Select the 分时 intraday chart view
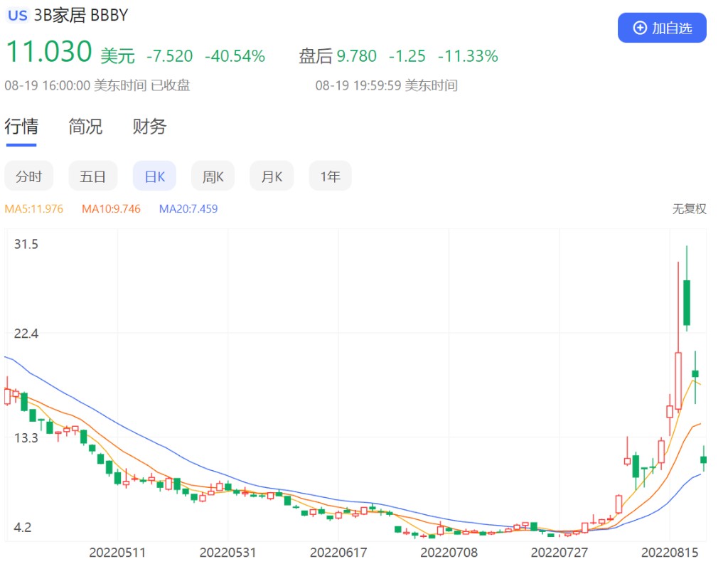Viewport: 728px width, 569px height. pos(29,176)
